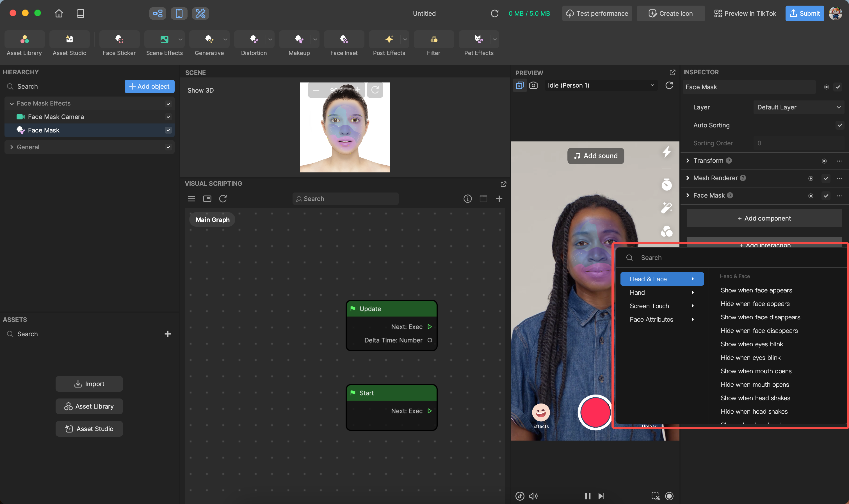
Task: Toggle Auto Sorting checkbox
Action: 840,125
